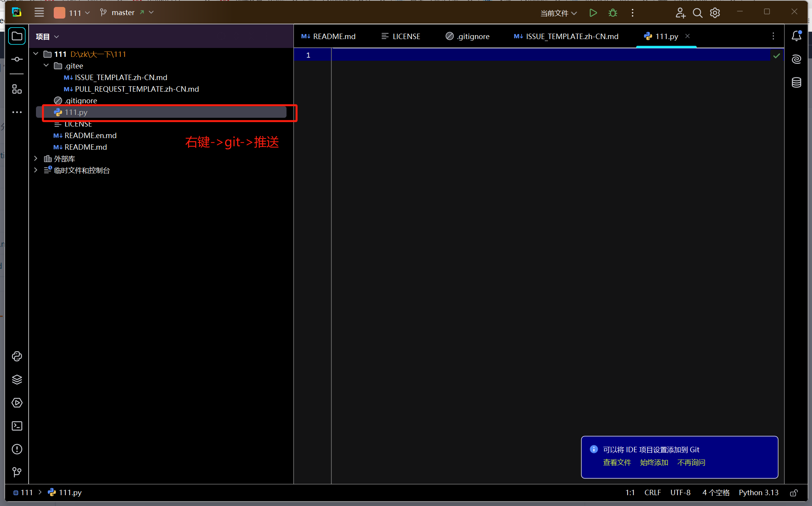Open the Problems tool window icon
The width and height of the screenshot is (812, 506).
pos(17,449)
